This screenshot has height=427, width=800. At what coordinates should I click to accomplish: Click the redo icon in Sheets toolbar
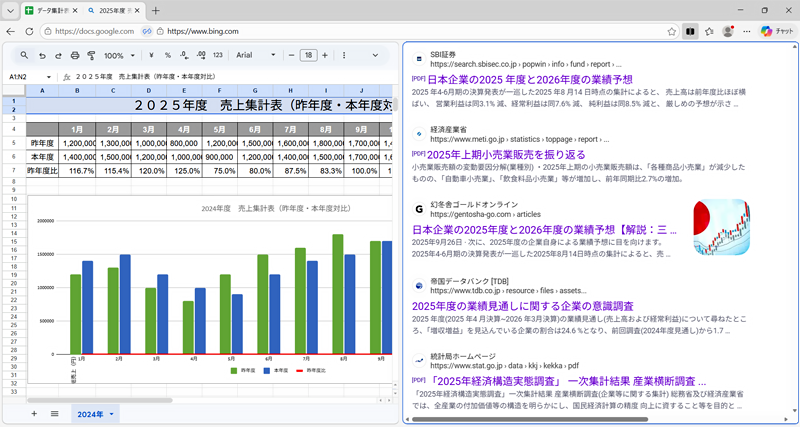coord(58,55)
